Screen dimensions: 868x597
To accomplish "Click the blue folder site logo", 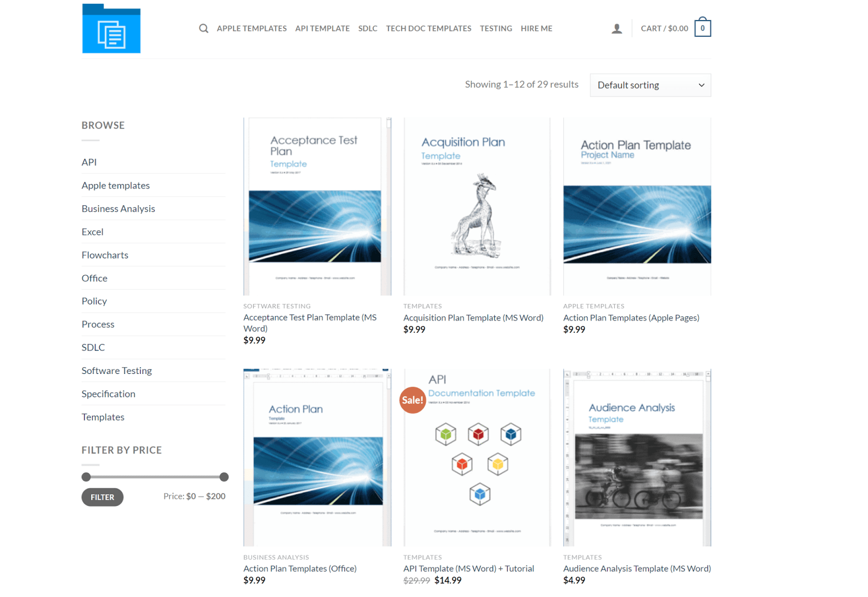I will click(x=111, y=29).
